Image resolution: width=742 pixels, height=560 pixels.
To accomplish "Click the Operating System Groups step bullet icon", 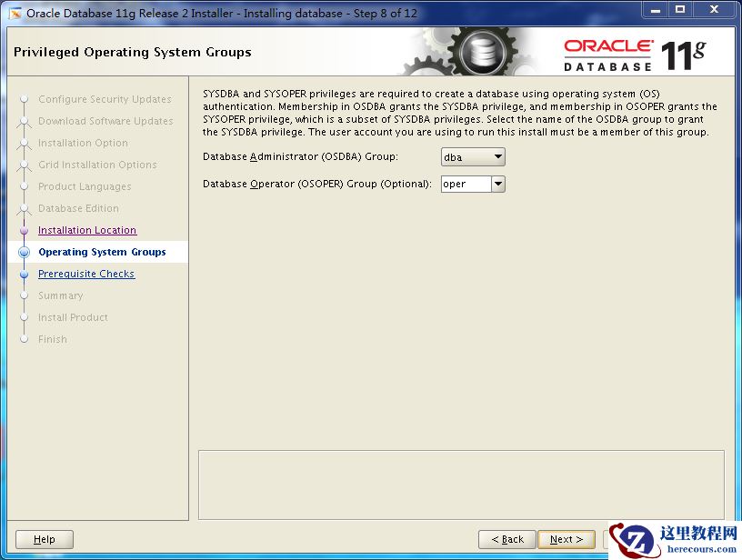I will 25,252.
